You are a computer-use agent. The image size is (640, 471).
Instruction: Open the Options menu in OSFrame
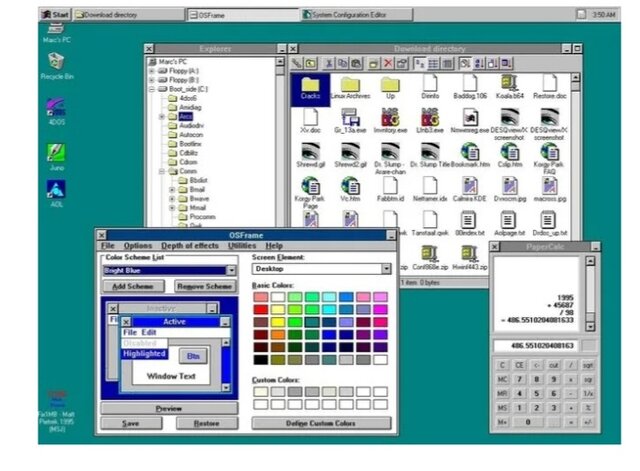click(x=138, y=246)
